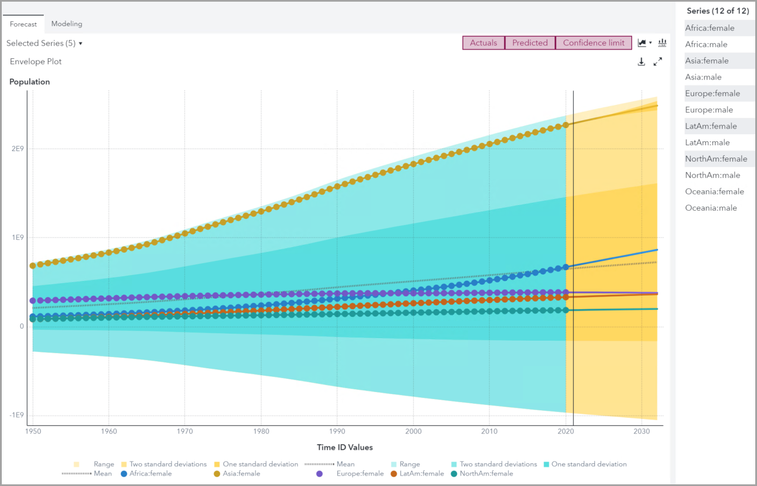The width and height of the screenshot is (757, 486).
Task: Click the Europe:female purple legend marker
Action: click(x=319, y=474)
